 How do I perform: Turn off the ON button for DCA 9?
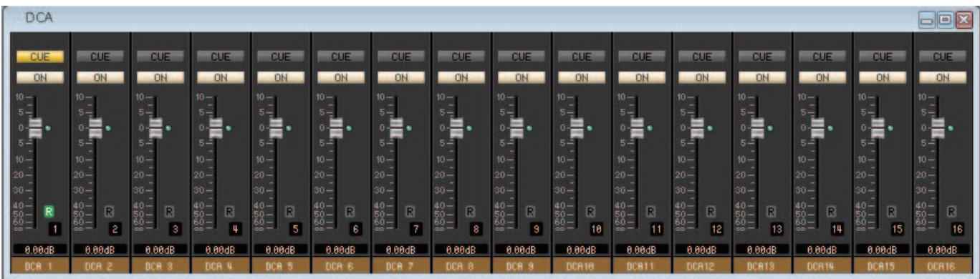(x=522, y=77)
